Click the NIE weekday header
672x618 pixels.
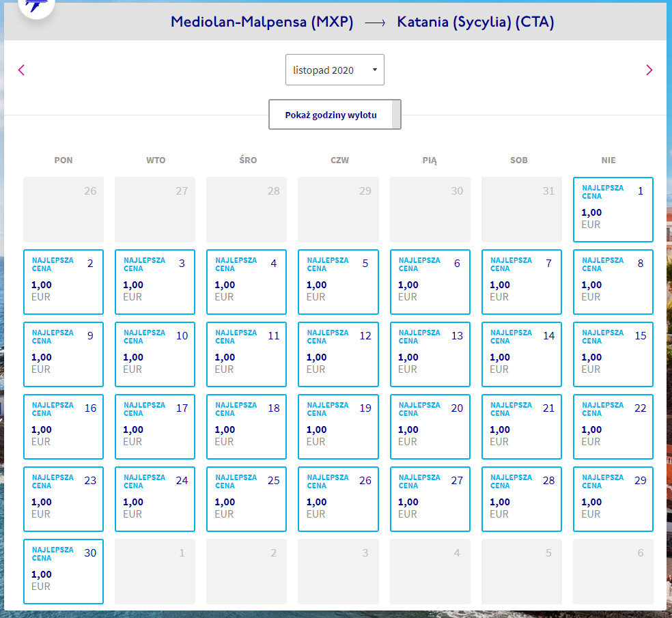(608, 160)
